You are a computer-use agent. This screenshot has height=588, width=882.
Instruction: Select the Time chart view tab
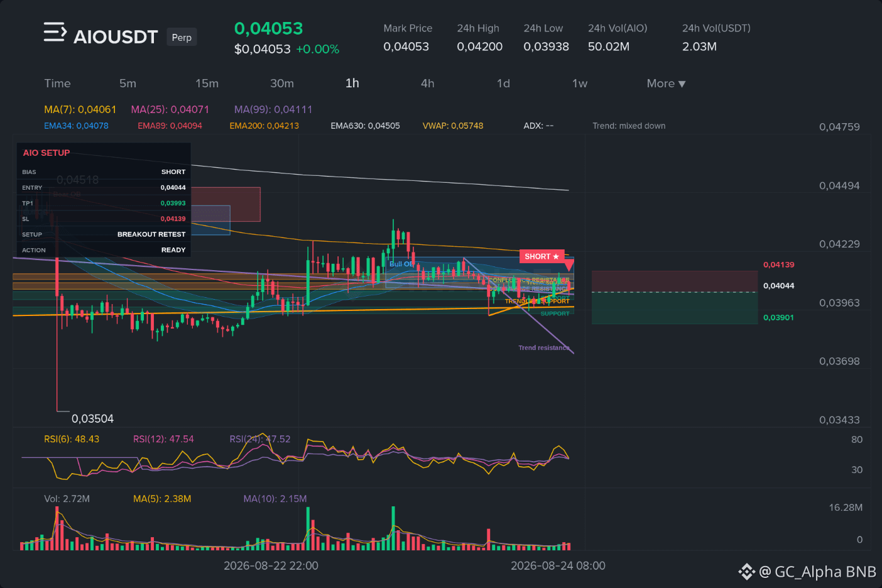[57, 84]
